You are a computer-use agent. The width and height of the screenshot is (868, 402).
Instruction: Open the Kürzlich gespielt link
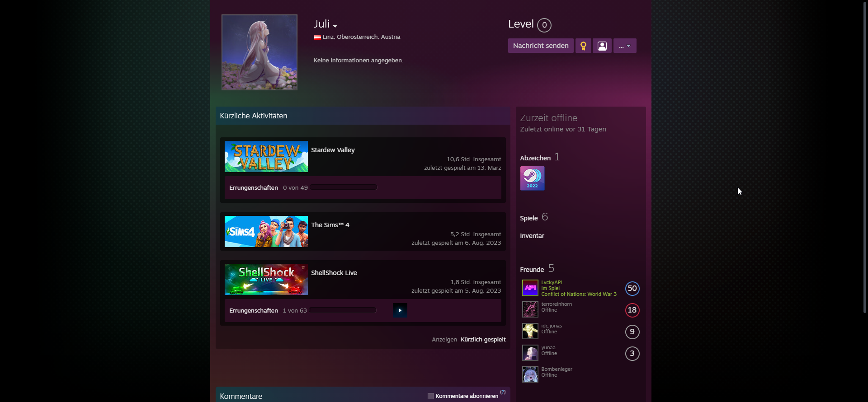[483, 340]
